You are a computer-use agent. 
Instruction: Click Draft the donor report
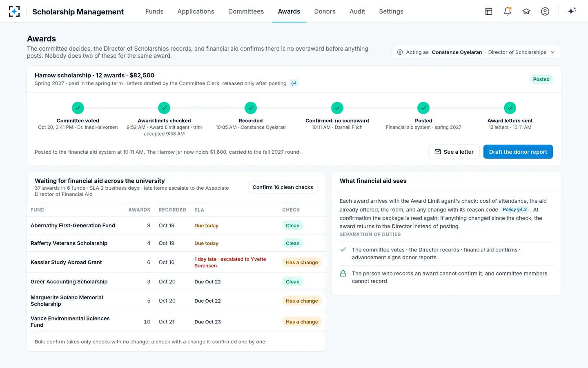click(518, 152)
